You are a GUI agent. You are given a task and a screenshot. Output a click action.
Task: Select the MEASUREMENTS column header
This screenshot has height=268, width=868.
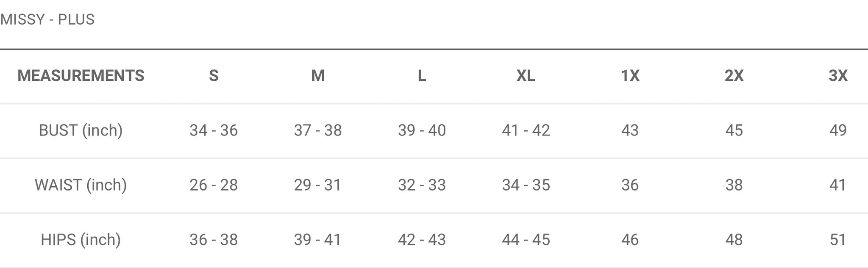click(x=81, y=76)
